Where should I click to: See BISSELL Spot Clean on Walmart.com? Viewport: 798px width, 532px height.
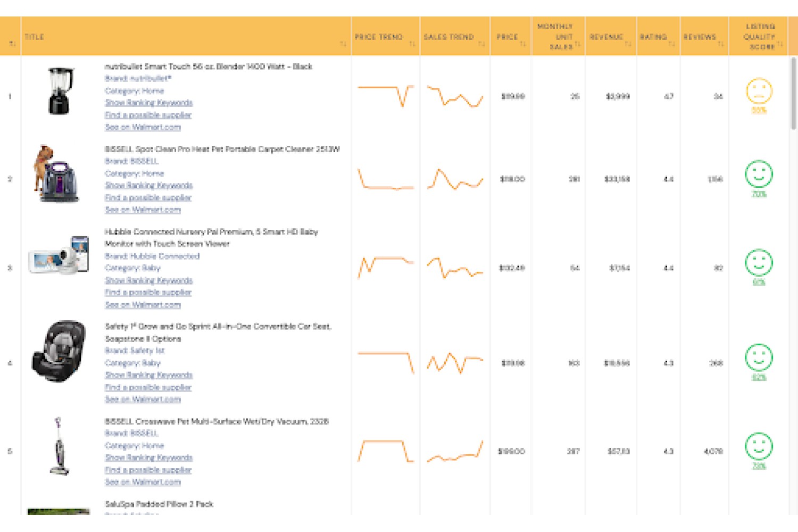(x=143, y=210)
